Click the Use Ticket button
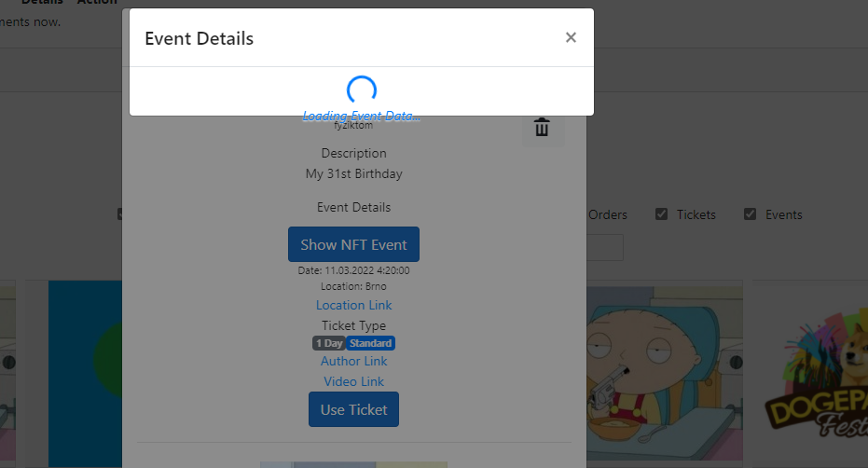 353,409
